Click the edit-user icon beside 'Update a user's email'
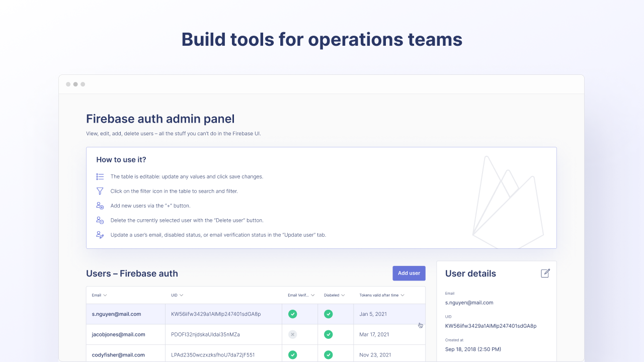The width and height of the screenshot is (644, 362). pyautogui.click(x=100, y=235)
